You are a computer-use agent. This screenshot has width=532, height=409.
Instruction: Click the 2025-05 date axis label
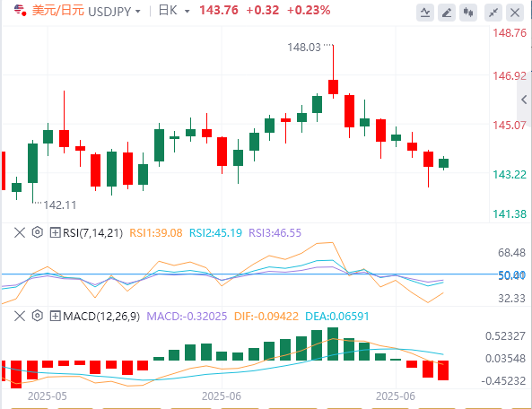(x=48, y=396)
